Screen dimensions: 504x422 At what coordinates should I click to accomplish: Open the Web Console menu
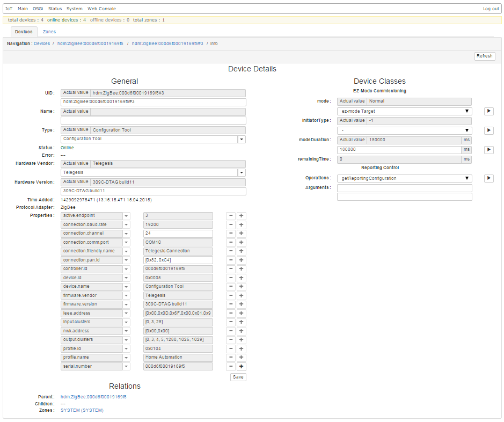[x=101, y=9]
